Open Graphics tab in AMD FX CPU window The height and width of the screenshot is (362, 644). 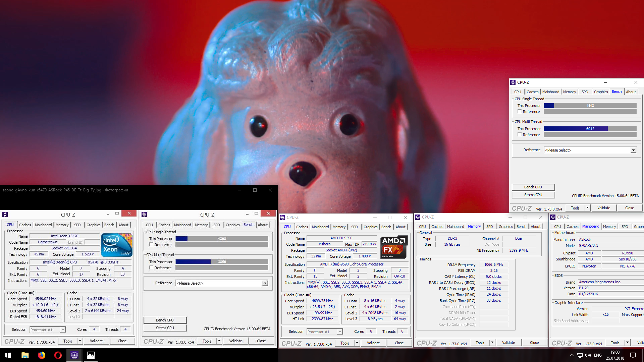[370, 227]
